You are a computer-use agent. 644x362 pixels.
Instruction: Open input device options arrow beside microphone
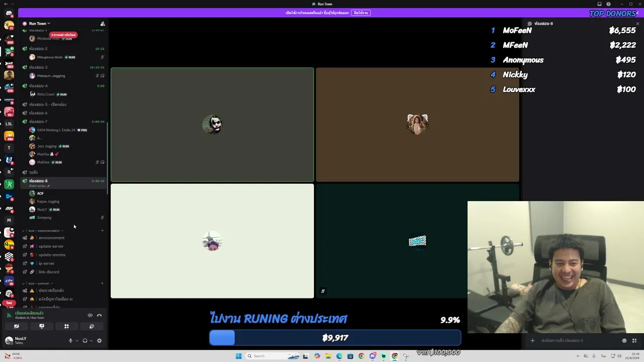coord(77,341)
